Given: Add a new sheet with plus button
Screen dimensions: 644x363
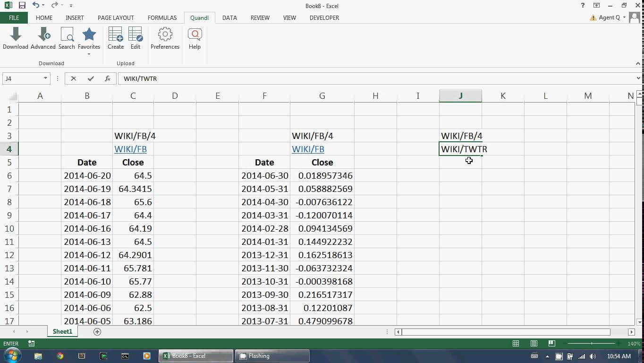Looking at the screenshot, I should click(x=97, y=332).
